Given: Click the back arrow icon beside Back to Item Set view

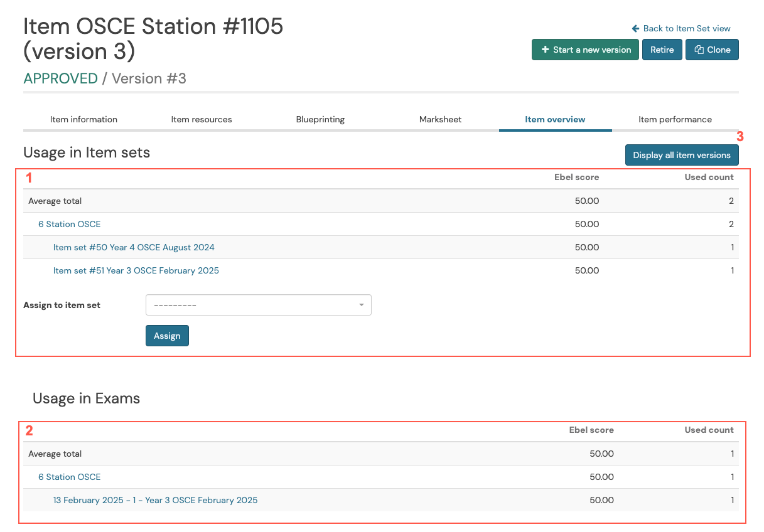Looking at the screenshot, I should click(635, 28).
